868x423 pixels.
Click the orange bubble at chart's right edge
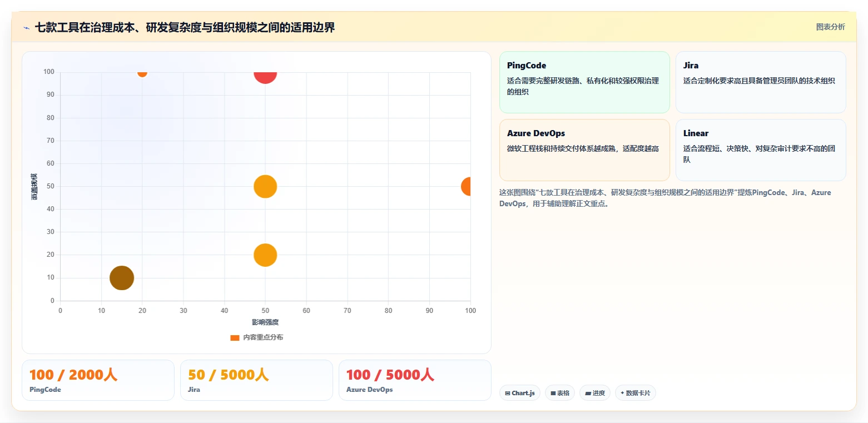(467, 186)
